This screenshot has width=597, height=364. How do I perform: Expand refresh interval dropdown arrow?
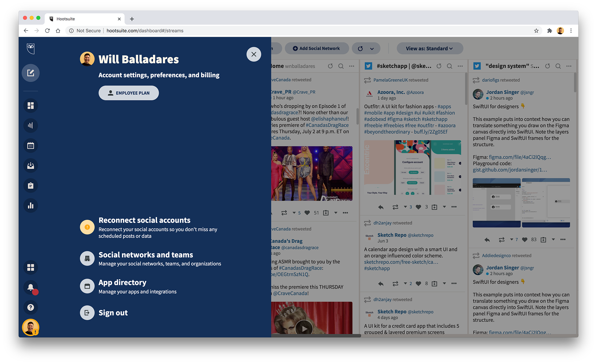pos(372,49)
